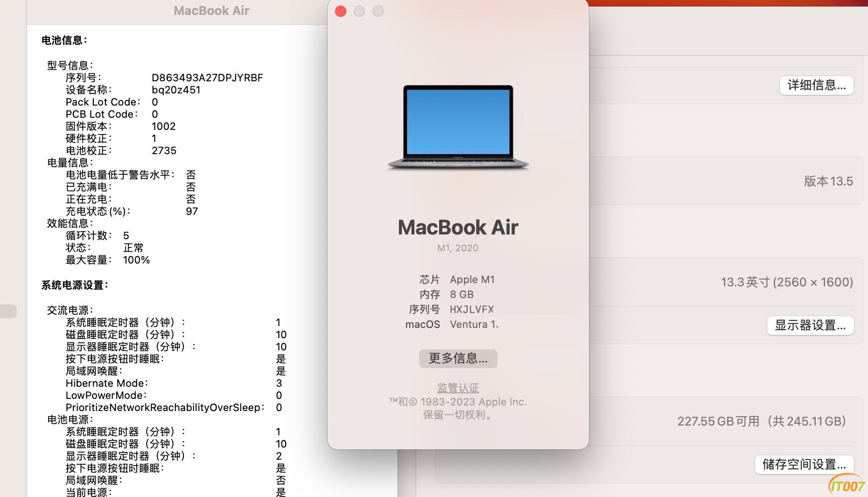Click the 交流电源 section label
Screen dimensions: 868x497
click(x=70, y=310)
